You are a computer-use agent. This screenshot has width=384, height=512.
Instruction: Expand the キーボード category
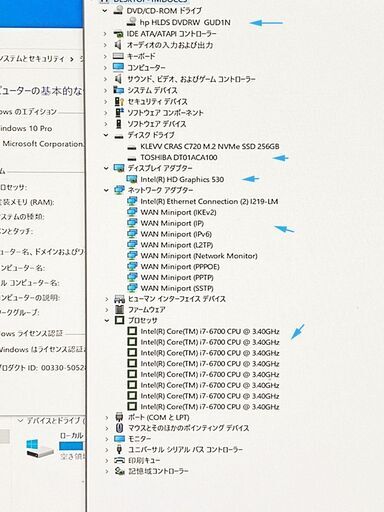click(105, 56)
